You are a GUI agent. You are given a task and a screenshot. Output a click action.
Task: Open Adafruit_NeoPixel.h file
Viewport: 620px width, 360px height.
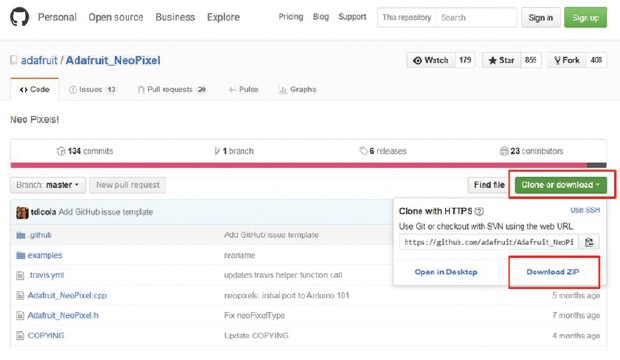coord(63,315)
